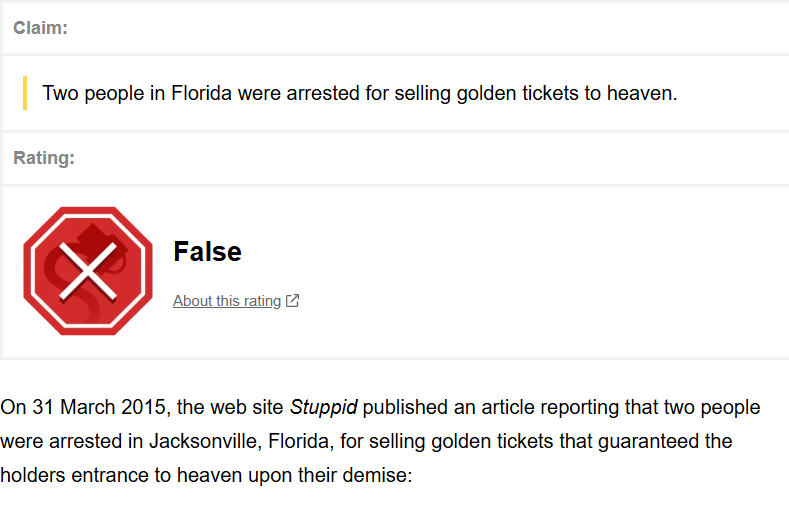
Task: Click the yellow quote bar beside the claim
Action: click(25, 93)
